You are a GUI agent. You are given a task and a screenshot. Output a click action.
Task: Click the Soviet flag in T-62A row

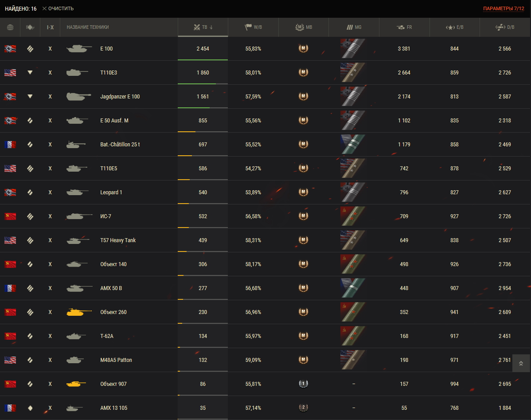(10, 336)
